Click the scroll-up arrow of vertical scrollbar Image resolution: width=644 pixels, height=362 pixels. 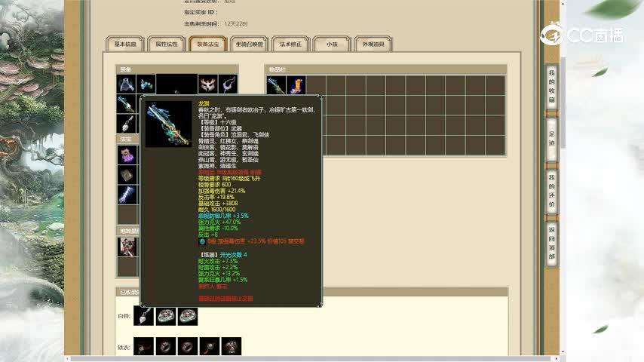563,3
